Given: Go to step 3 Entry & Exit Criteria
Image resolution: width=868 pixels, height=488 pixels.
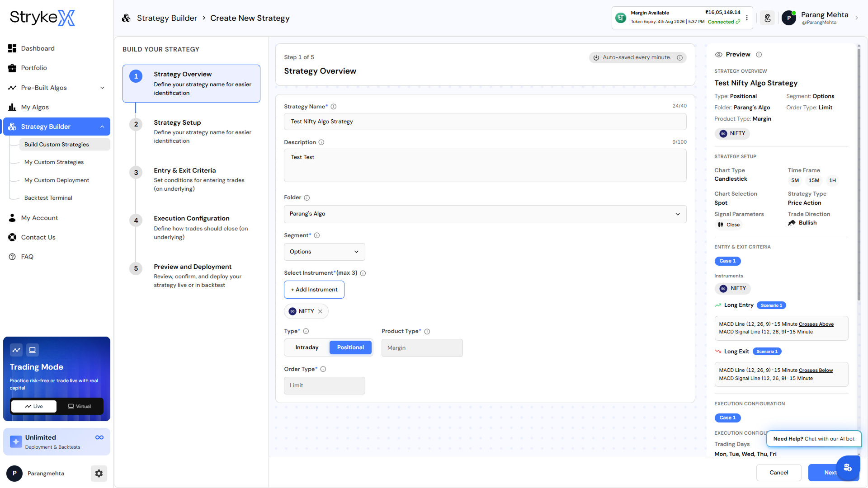Looking at the screenshot, I should pos(191,179).
